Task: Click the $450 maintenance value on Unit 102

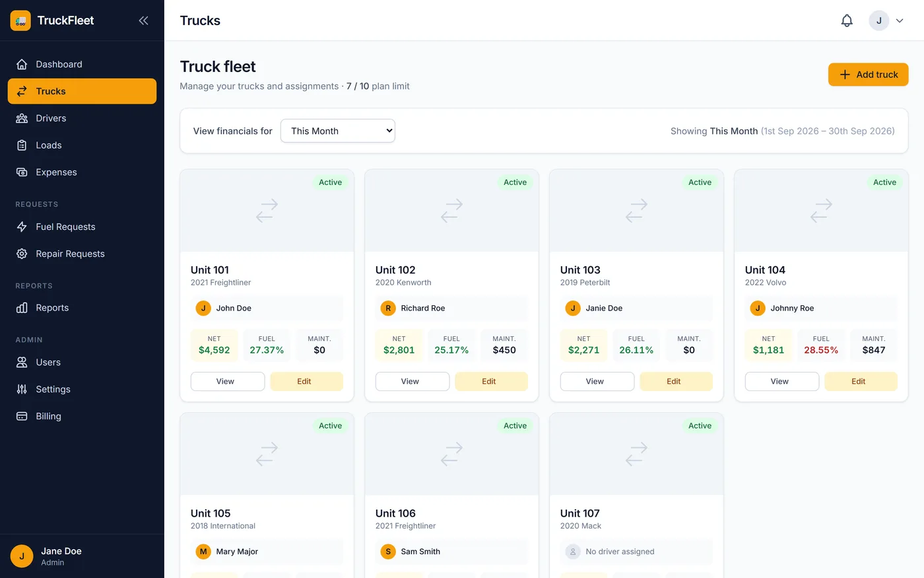Action: (x=504, y=350)
